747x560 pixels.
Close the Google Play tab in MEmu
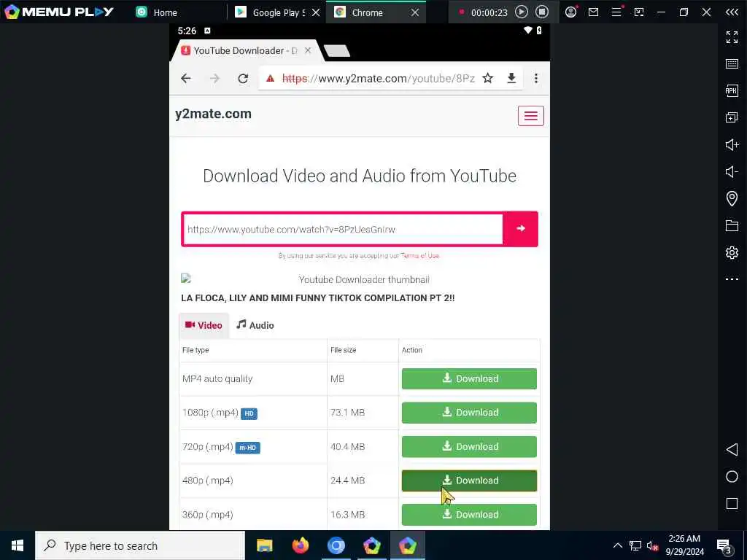click(x=315, y=12)
